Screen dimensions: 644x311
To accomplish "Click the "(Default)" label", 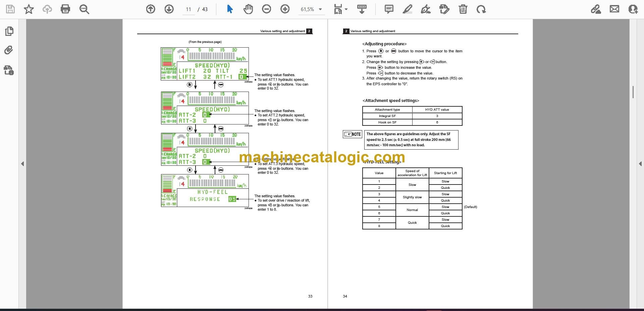I will pos(470,207).
